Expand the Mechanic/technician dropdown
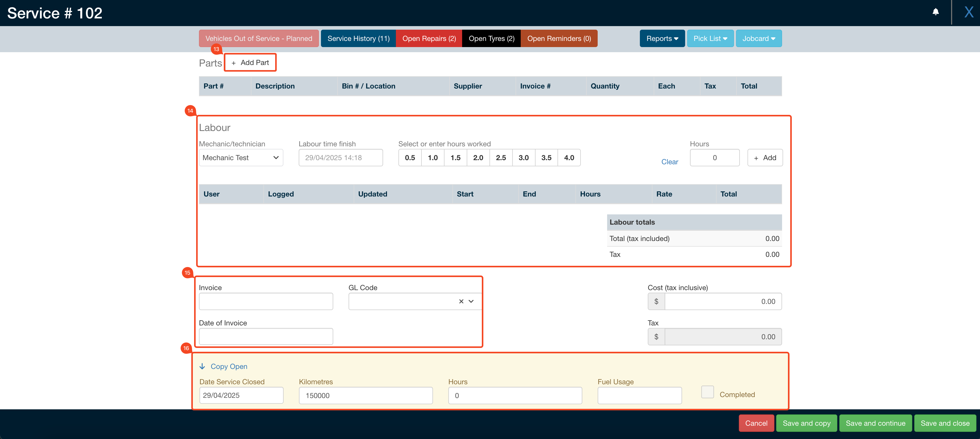980x439 pixels. [x=241, y=158]
